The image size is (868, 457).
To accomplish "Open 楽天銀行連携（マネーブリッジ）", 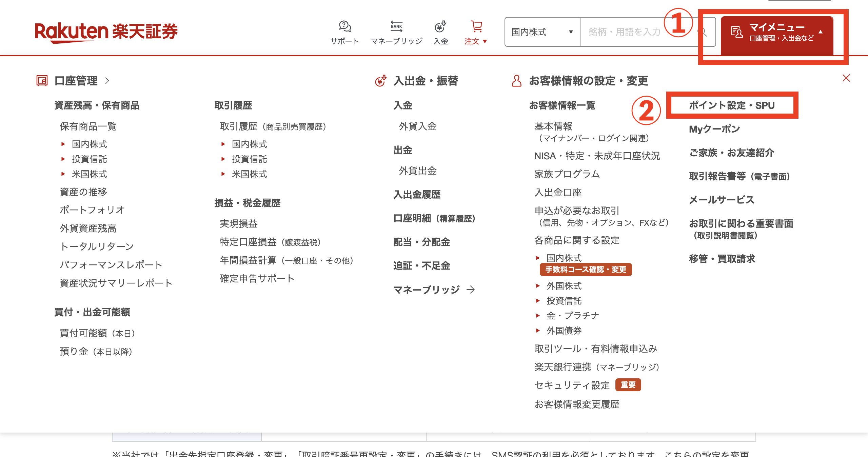I will [597, 367].
